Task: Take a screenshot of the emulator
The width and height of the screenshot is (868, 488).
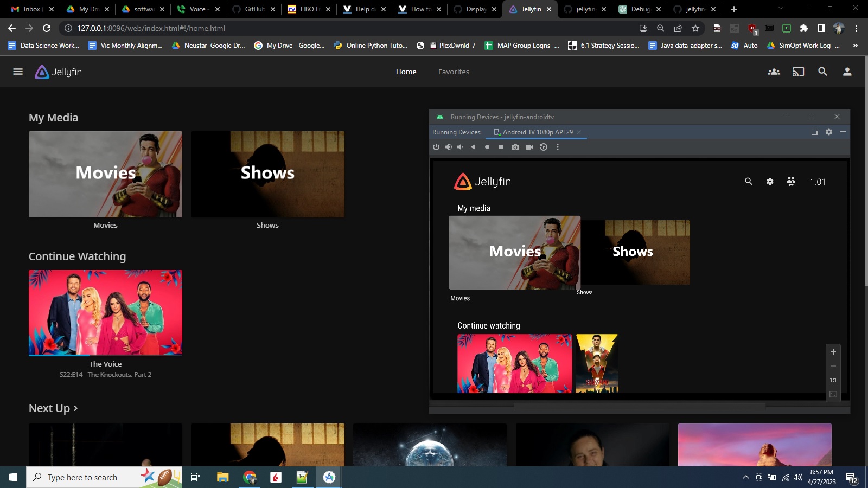Action: click(x=515, y=147)
